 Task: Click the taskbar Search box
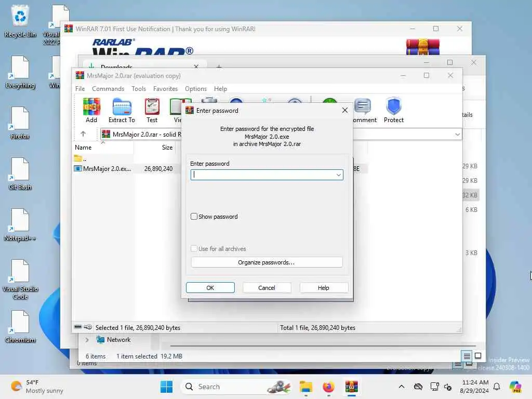click(x=235, y=387)
